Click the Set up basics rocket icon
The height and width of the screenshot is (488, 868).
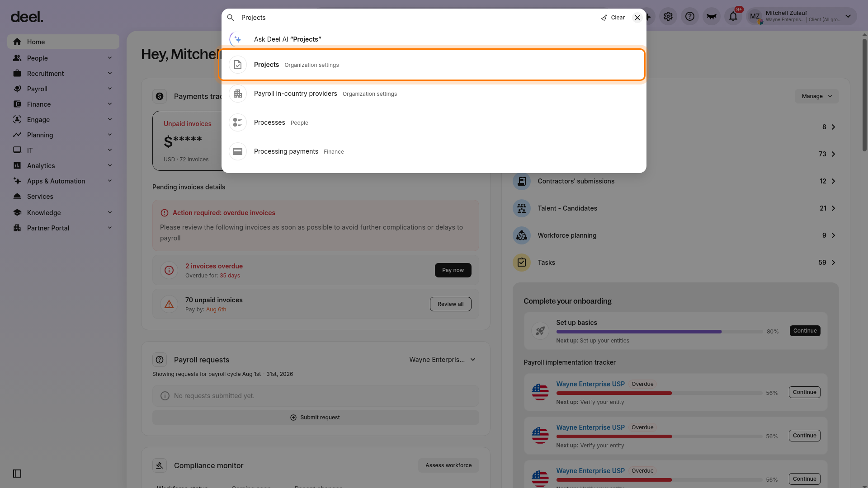[540, 331]
